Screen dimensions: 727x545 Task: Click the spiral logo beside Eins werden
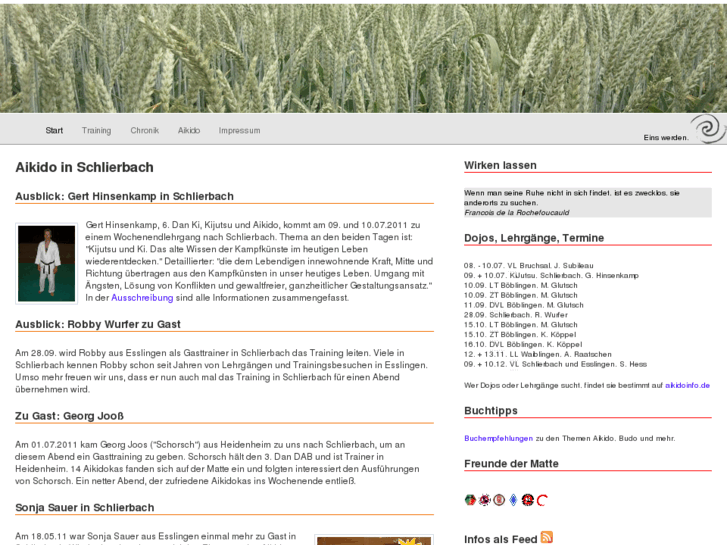pyautogui.click(x=708, y=129)
